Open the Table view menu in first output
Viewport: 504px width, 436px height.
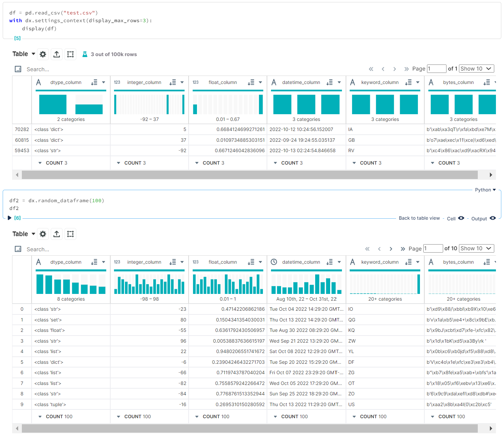pos(24,54)
